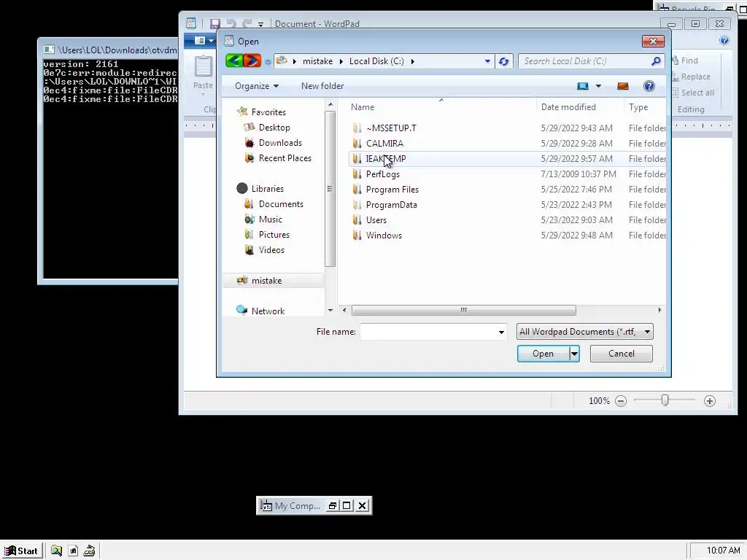Click the mistake breadcrumb segment

coord(318,61)
